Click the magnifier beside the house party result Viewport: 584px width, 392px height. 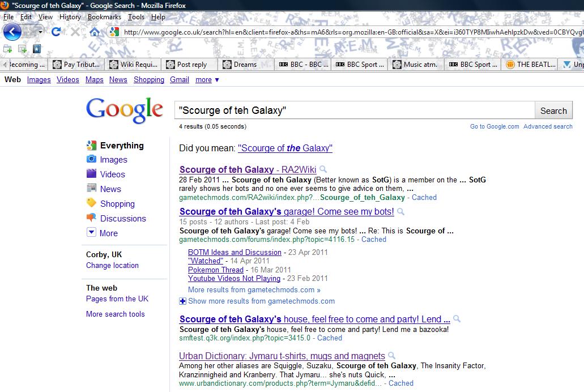[x=457, y=319]
